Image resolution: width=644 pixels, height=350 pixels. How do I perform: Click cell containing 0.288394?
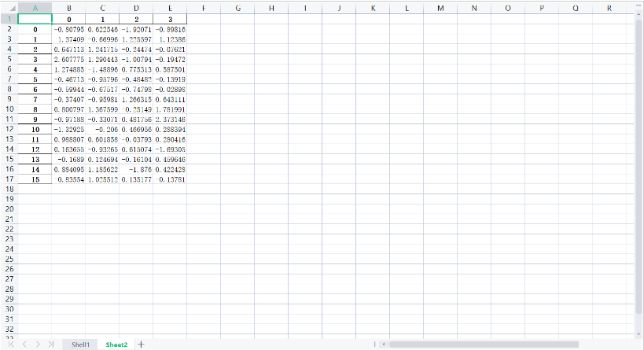click(x=170, y=130)
